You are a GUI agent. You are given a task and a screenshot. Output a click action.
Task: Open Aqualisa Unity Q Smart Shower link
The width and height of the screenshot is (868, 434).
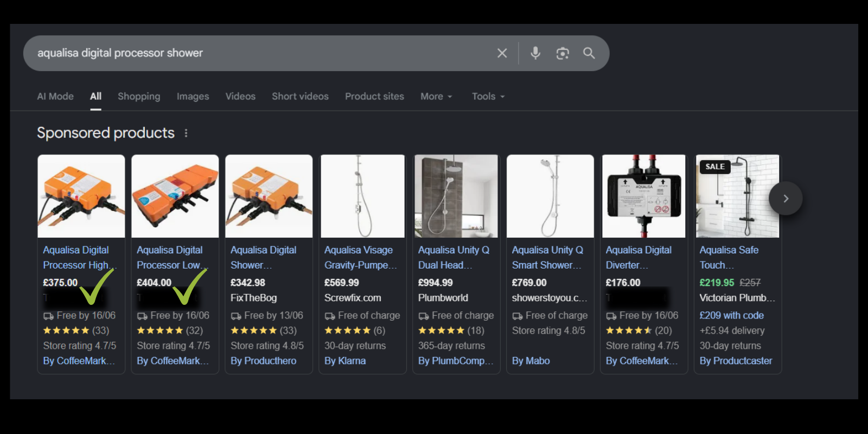[547, 258]
